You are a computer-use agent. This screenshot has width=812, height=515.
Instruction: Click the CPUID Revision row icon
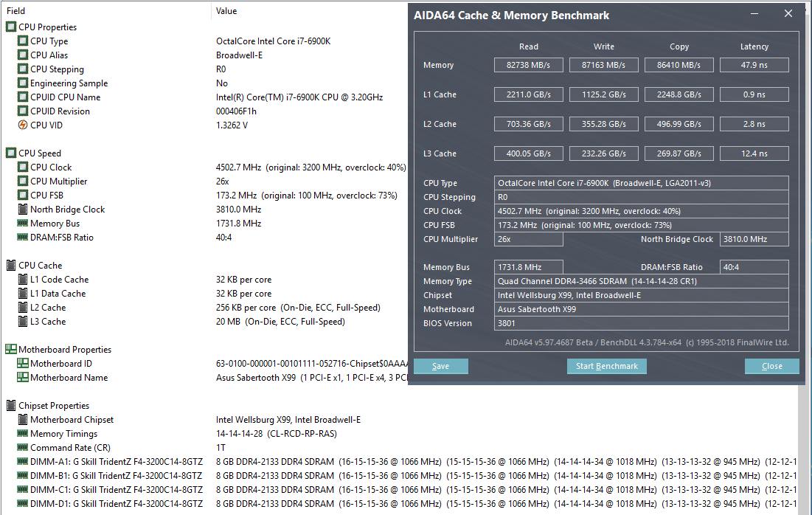point(23,111)
